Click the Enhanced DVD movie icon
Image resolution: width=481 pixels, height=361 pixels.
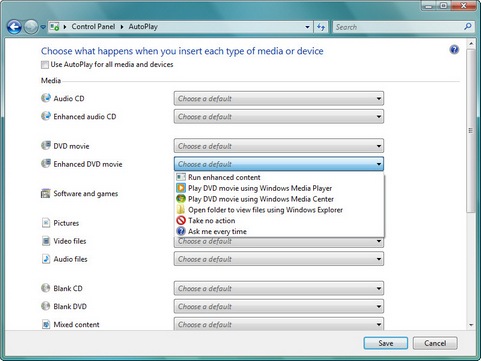coord(46,163)
